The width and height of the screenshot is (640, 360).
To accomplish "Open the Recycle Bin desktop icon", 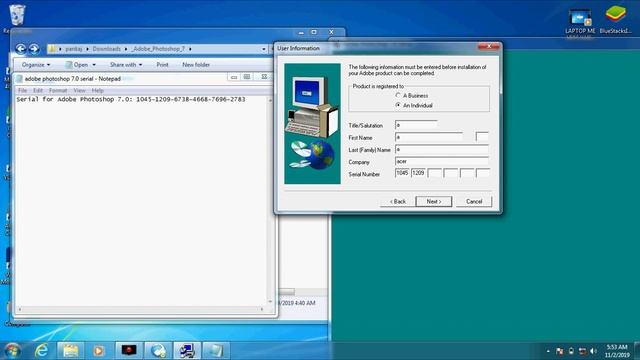I will [17, 16].
